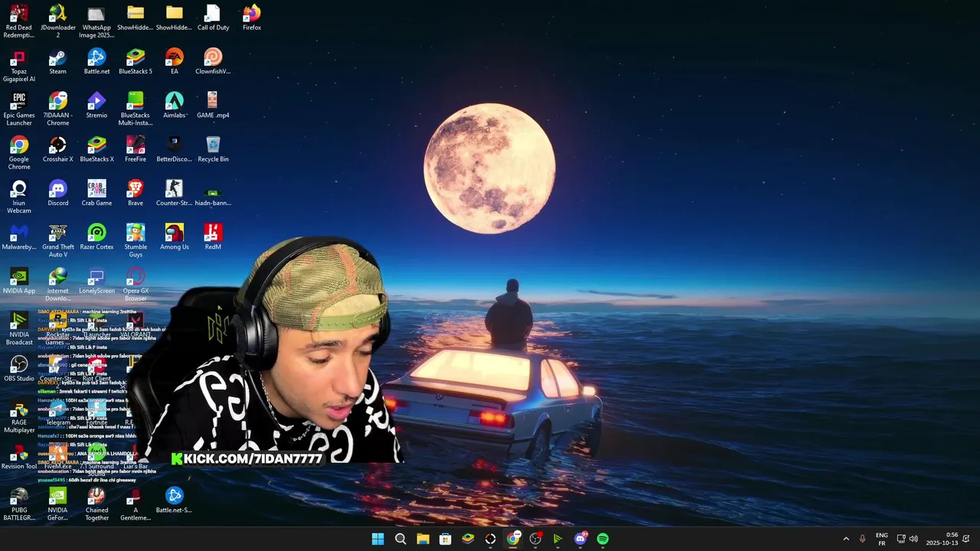The height and width of the screenshot is (551, 980).
Task: Open the ClownfishV... desktop icon
Action: 213,62
